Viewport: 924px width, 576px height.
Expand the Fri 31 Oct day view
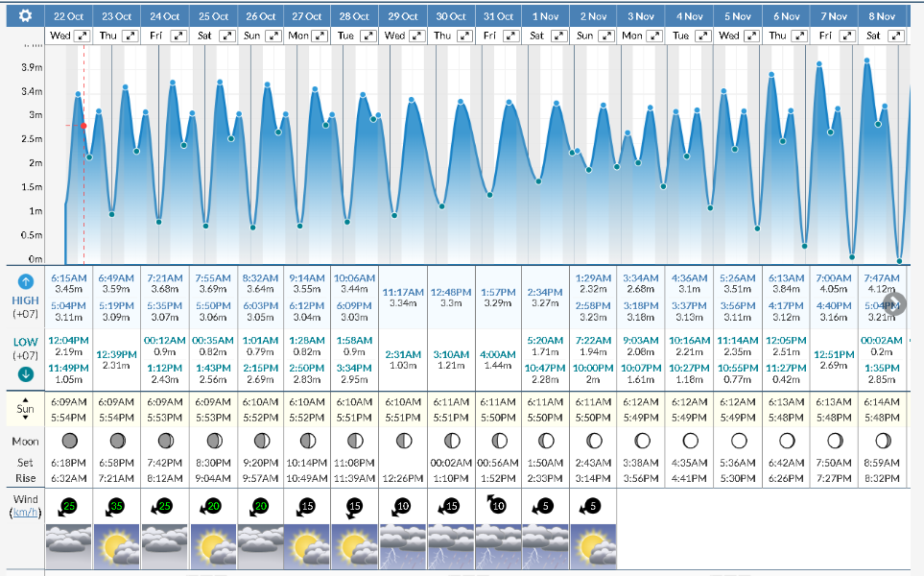pyautogui.click(x=512, y=36)
